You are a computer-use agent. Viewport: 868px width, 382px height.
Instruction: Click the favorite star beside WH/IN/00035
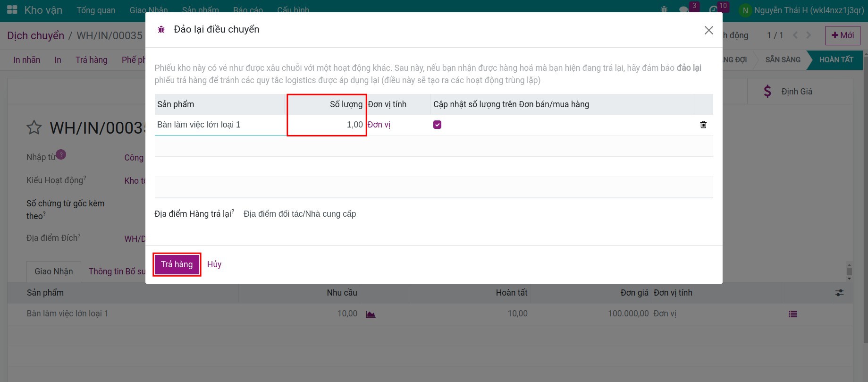click(x=34, y=127)
